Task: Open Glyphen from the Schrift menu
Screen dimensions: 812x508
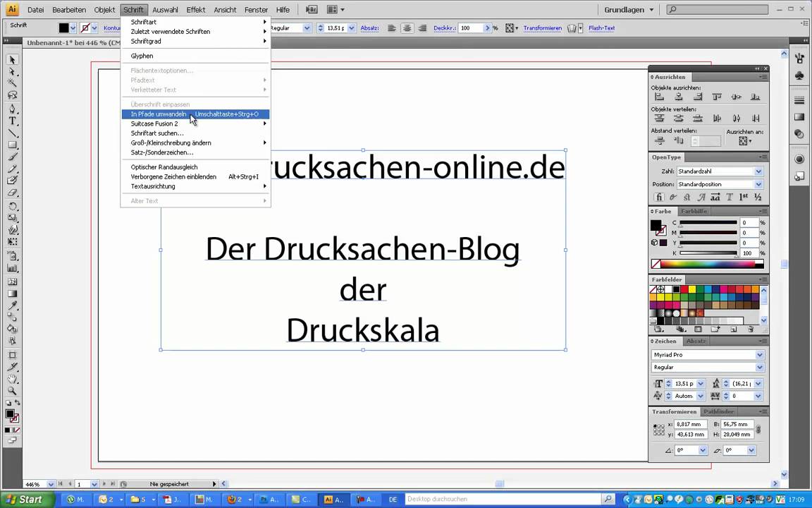Action: click(x=195, y=56)
